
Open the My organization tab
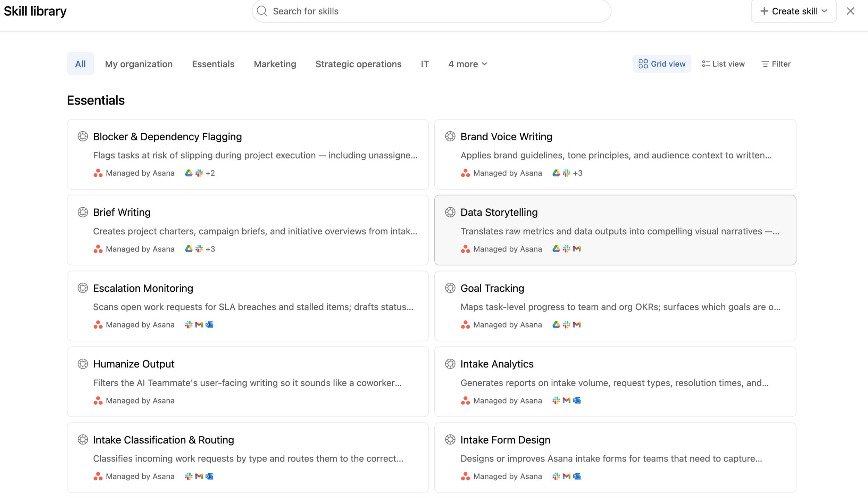click(x=139, y=64)
